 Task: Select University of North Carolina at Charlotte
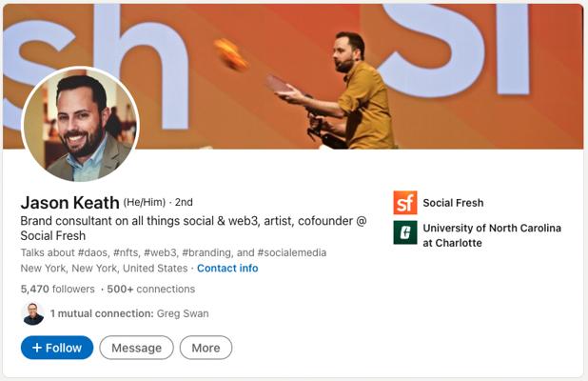[492, 235]
